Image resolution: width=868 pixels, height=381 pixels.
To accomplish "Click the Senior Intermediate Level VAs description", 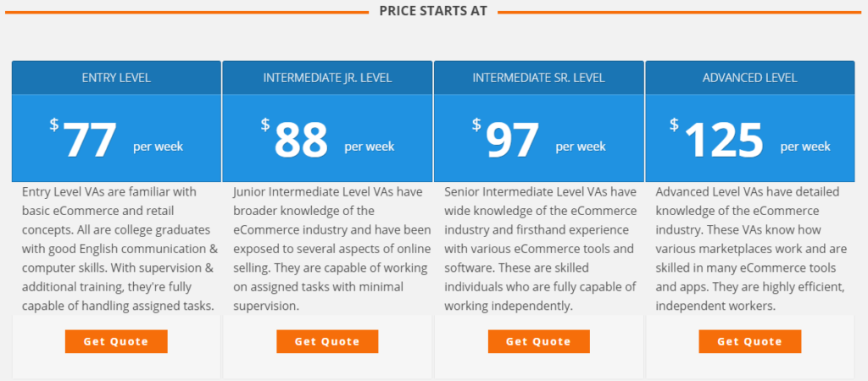I will [x=541, y=248].
